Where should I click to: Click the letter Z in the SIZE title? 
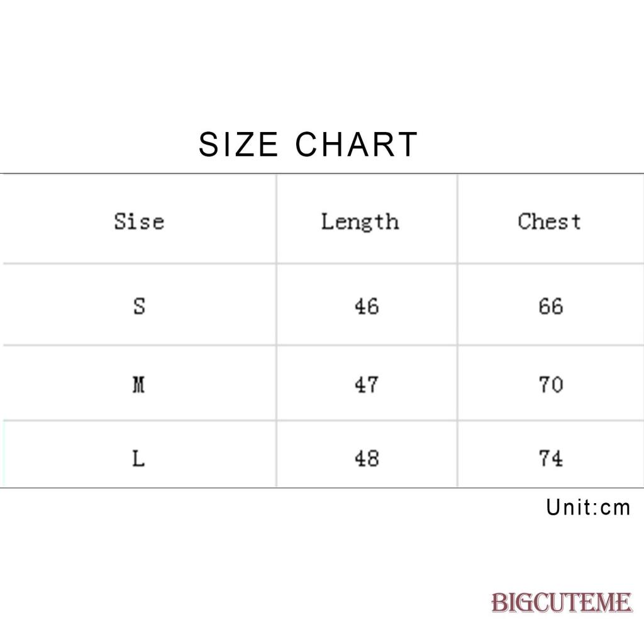(x=243, y=145)
